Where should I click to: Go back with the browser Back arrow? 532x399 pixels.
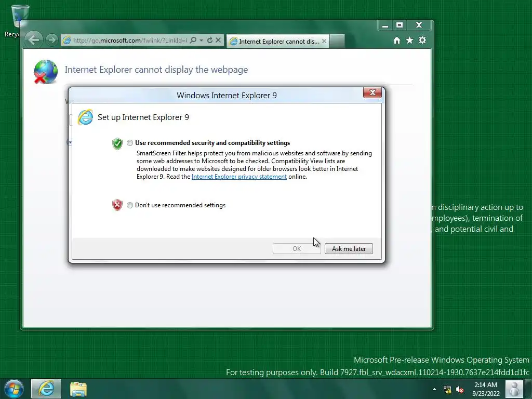pyautogui.click(x=33, y=40)
